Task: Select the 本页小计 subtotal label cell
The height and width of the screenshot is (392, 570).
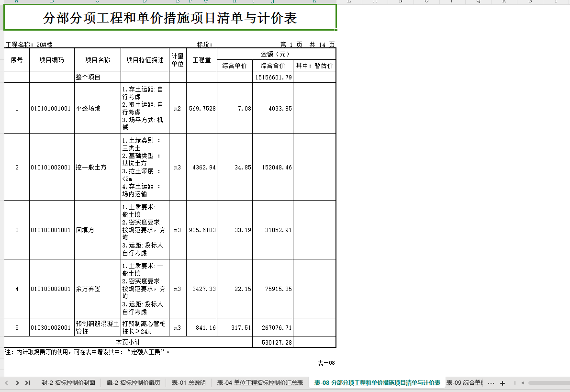Action: point(128,342)
